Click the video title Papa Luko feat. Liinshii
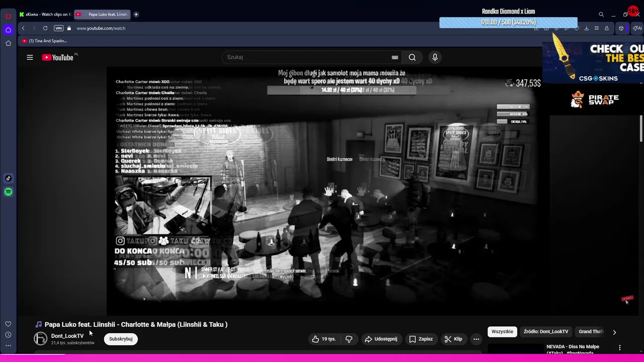The image size is (644, 362). [x=136, y=324]
